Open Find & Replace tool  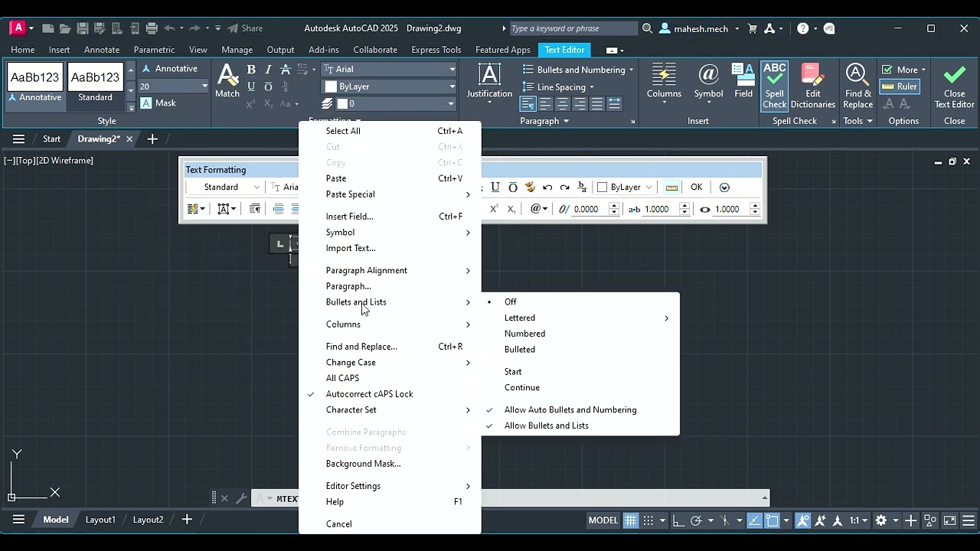[x=857, y=86]
